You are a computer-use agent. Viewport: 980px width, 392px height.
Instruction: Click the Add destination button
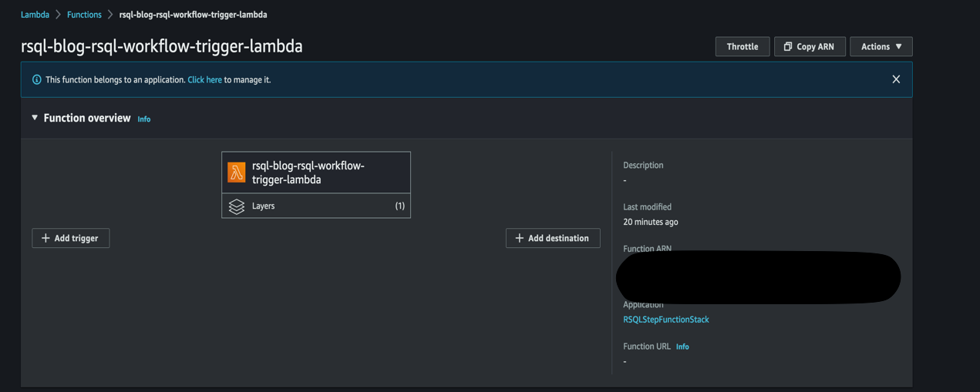click(553, 238)
